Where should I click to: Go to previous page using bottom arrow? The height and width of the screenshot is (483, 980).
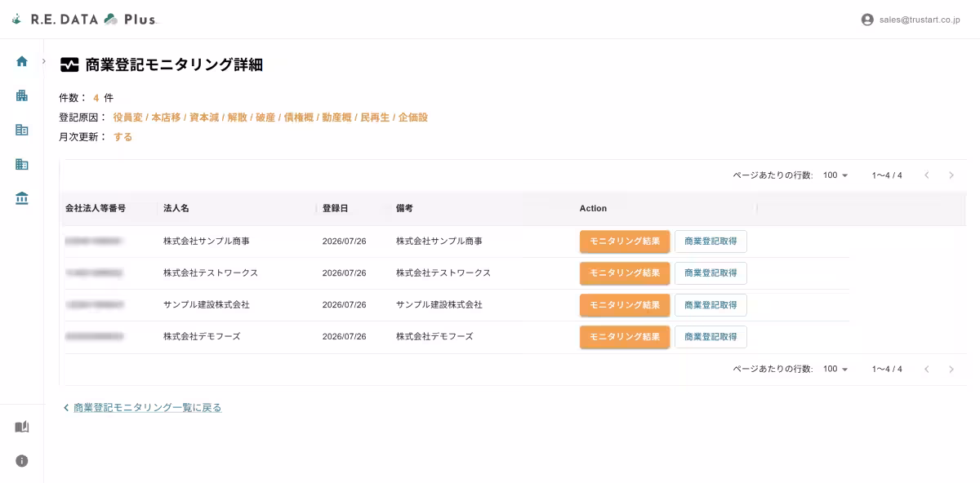pos(927,370)
